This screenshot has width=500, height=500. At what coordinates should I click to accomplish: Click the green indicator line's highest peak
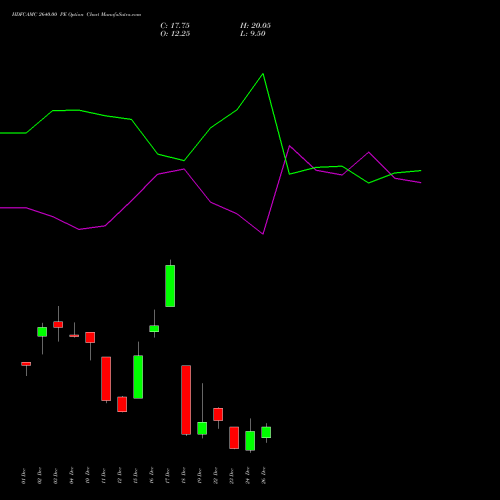pyautogui.click(x=263, y=74)
